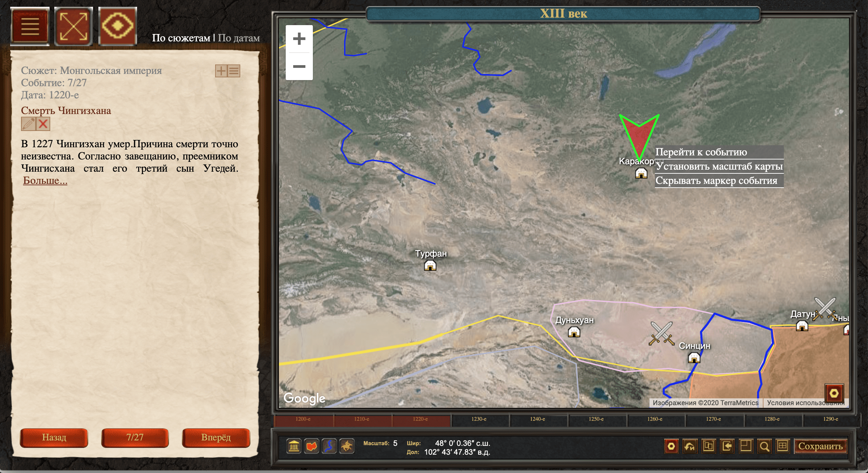Image resolution: width=868 pixels, height=473 pixels.
Task: Click the diamond ornament button in top bar
Action: click(x=118, y=26)
